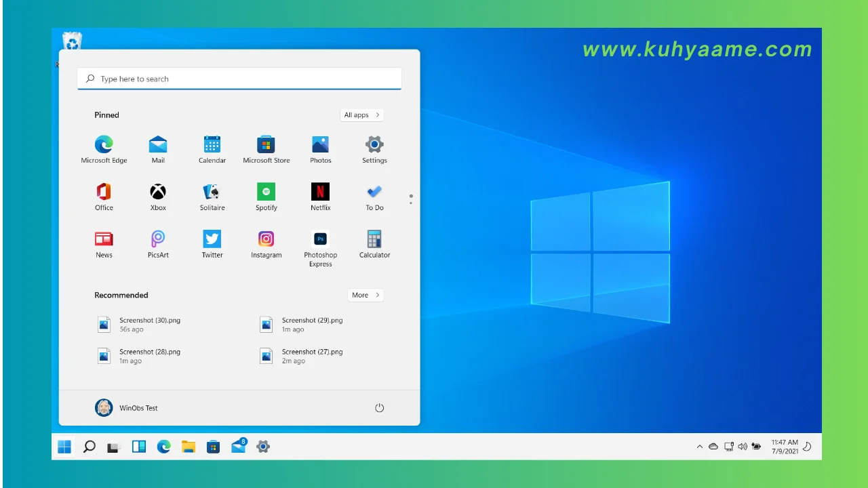The width and height of the screenshot is (868, 488).
Task: Open Settings gear on the taskbar
Action: tap(263, 447)
